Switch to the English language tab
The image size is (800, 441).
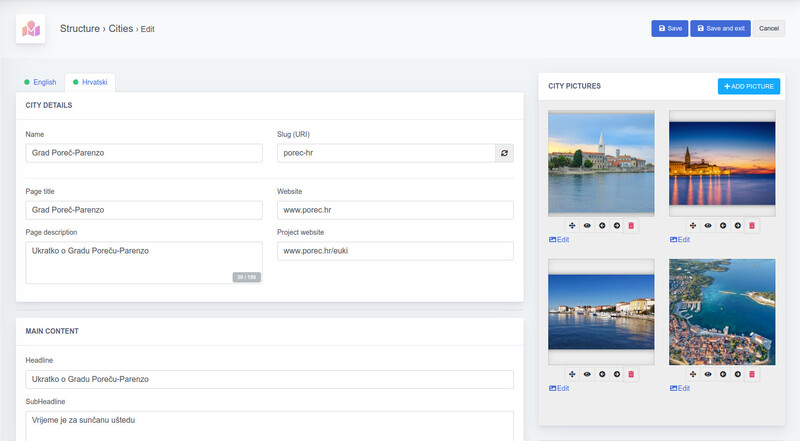point(40,82)
